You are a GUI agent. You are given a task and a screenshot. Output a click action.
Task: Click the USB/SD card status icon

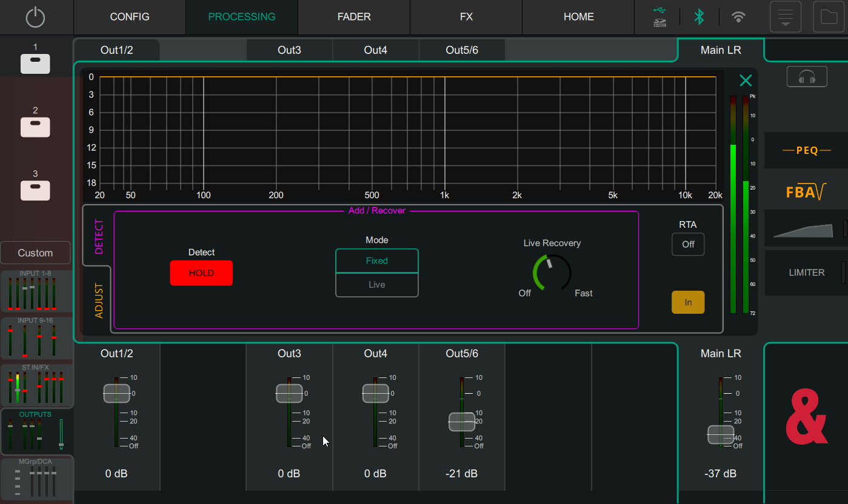coord(659,17)
